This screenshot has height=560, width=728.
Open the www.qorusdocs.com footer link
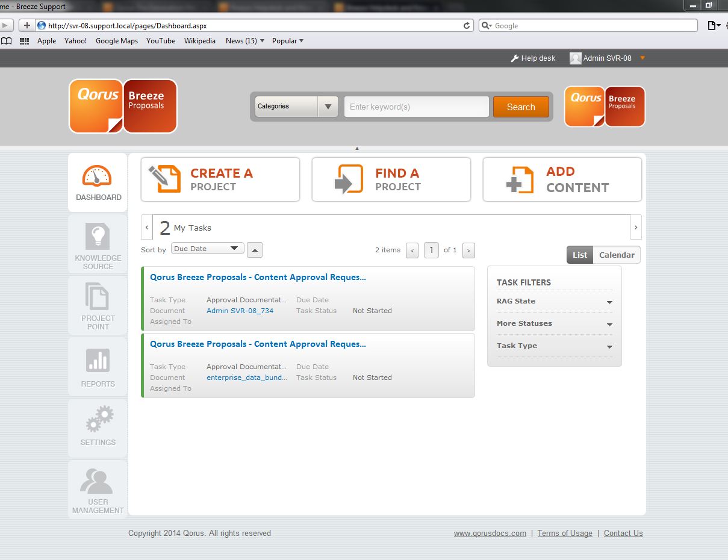pos(490,533)
